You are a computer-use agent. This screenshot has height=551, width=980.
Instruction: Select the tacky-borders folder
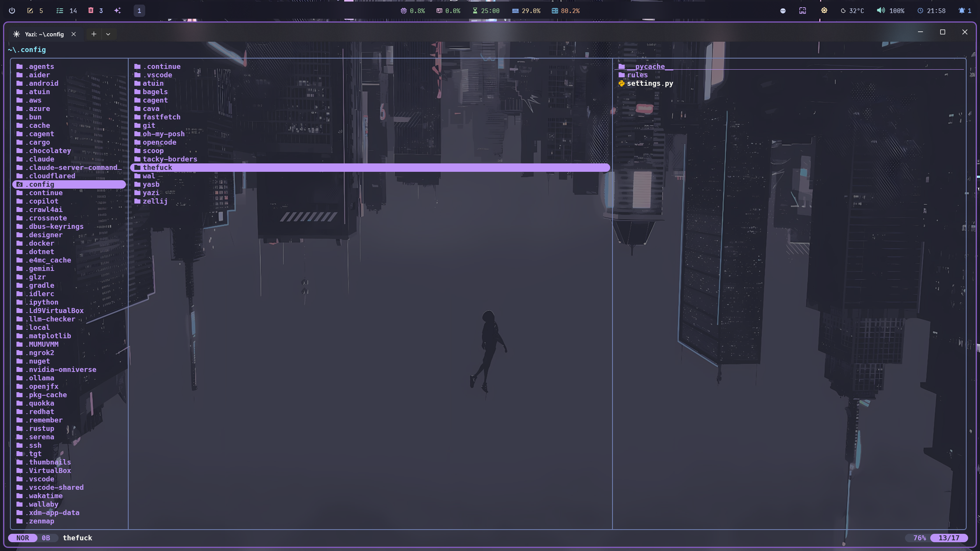click(x=370, y=159)
